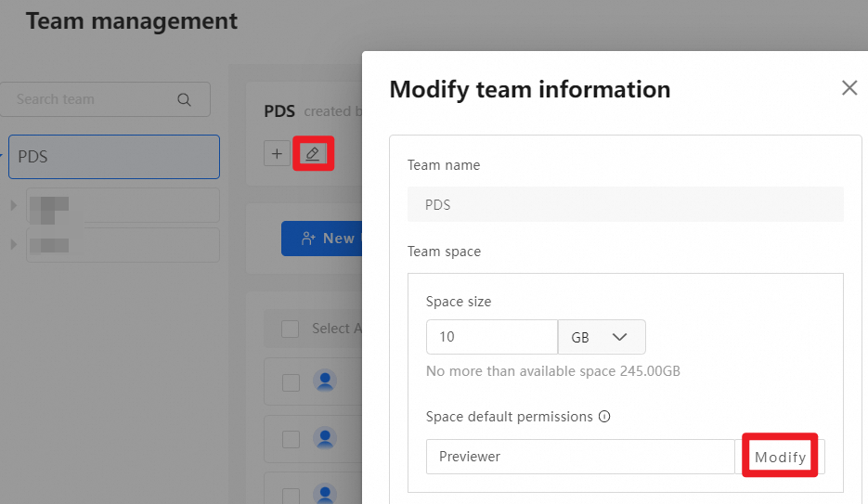Click the Previewer permissions field

(x=580, y=457)
